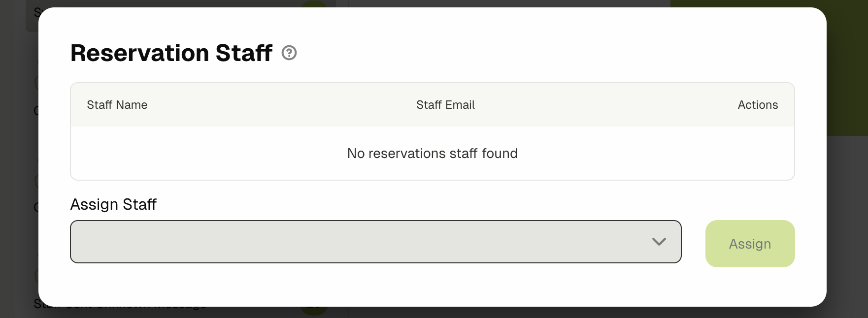Click the Staff Name column header
The height and width of the screenshot is (318, 868).
coord(117,105)
